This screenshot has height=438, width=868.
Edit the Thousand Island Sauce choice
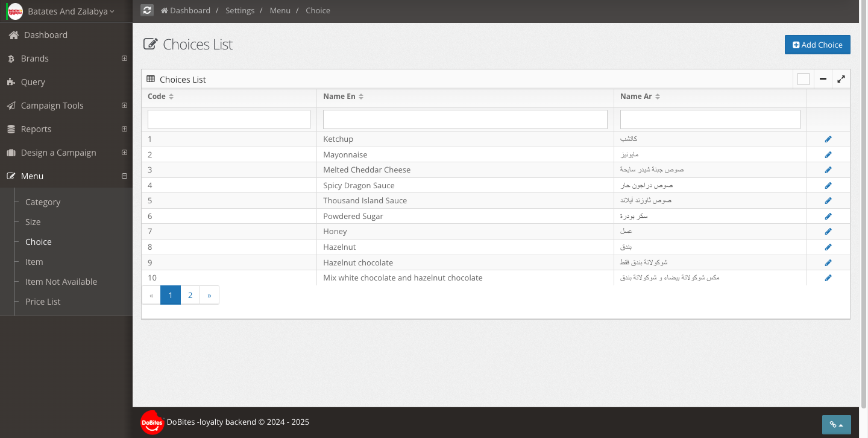(828, 201)
